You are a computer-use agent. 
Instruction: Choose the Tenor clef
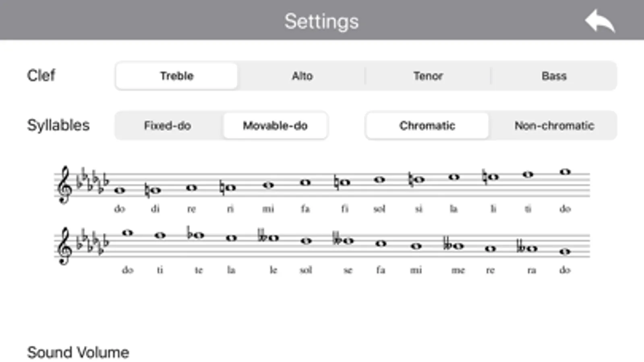pyautogui.click(x=428, y=76)
